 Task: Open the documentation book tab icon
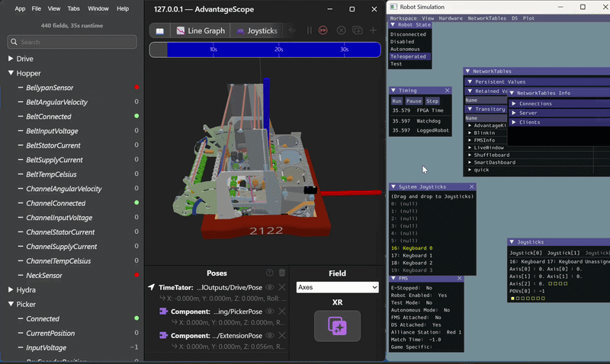tap(160, 31)
